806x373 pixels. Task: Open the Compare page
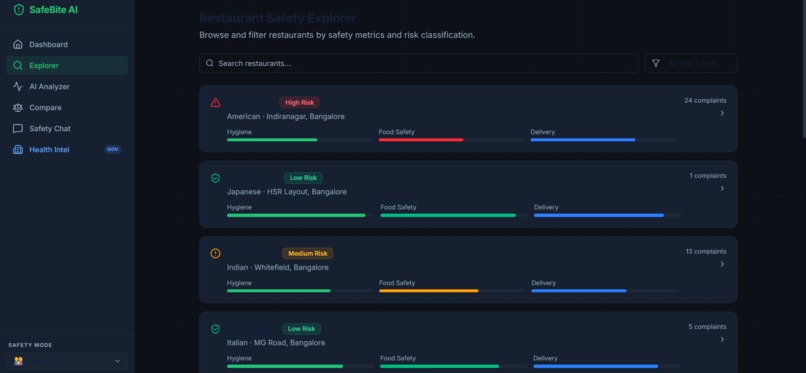[67, 108]
